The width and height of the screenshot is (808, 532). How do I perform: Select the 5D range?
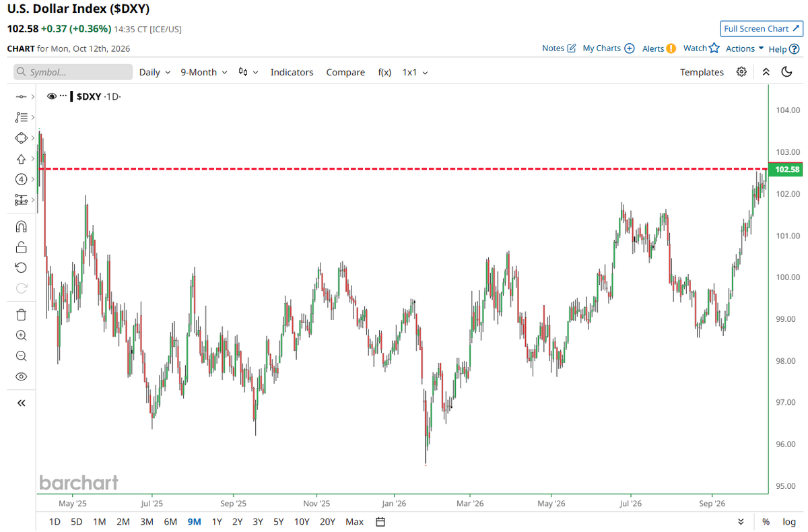(x=77, y=522)
